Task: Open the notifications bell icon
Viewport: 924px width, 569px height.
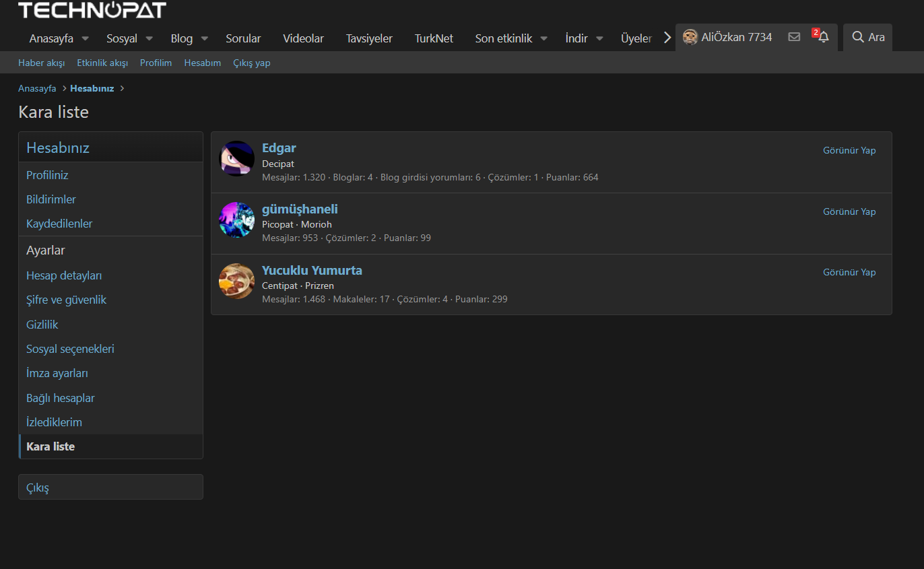Action: [x=823, y=37]
